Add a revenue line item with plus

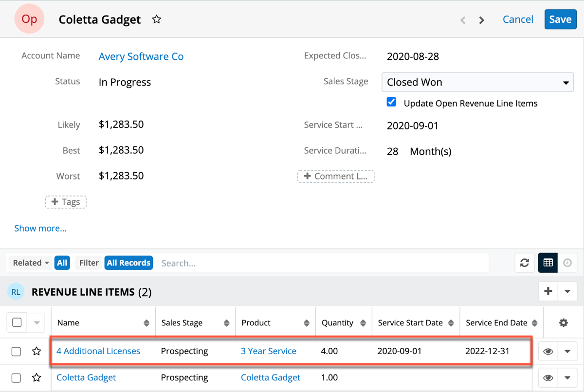(x=548, y=291)
